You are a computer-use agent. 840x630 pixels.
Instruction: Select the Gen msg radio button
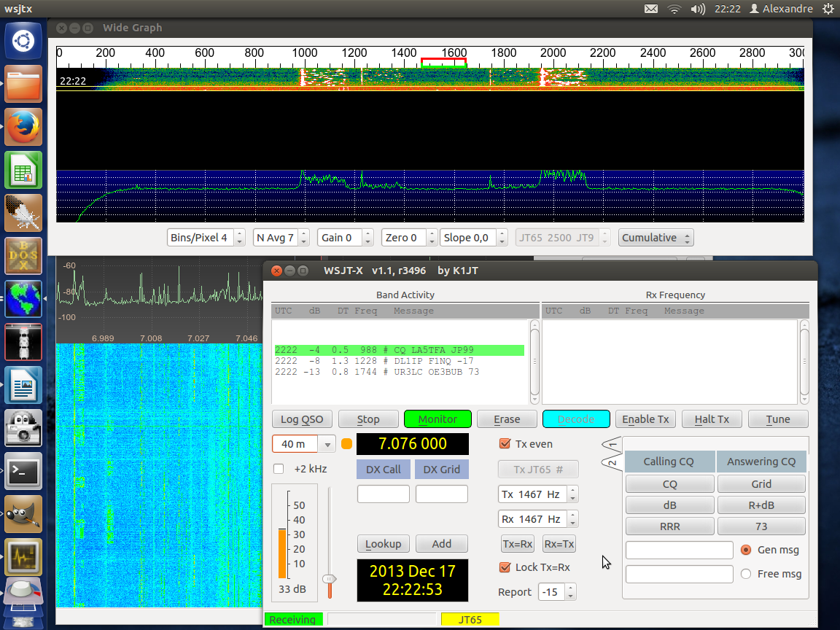pyautogui.click(x=746, y=550)
